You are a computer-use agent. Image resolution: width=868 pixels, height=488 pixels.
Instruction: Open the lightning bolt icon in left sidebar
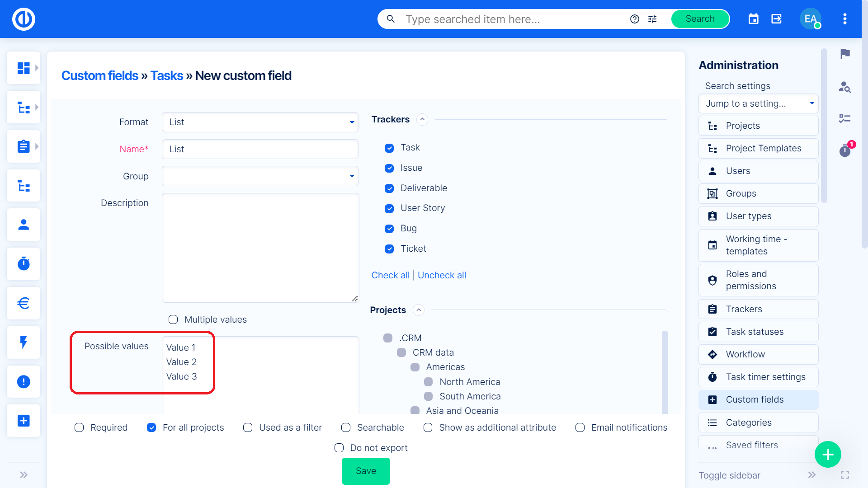[x=24, y=342]
